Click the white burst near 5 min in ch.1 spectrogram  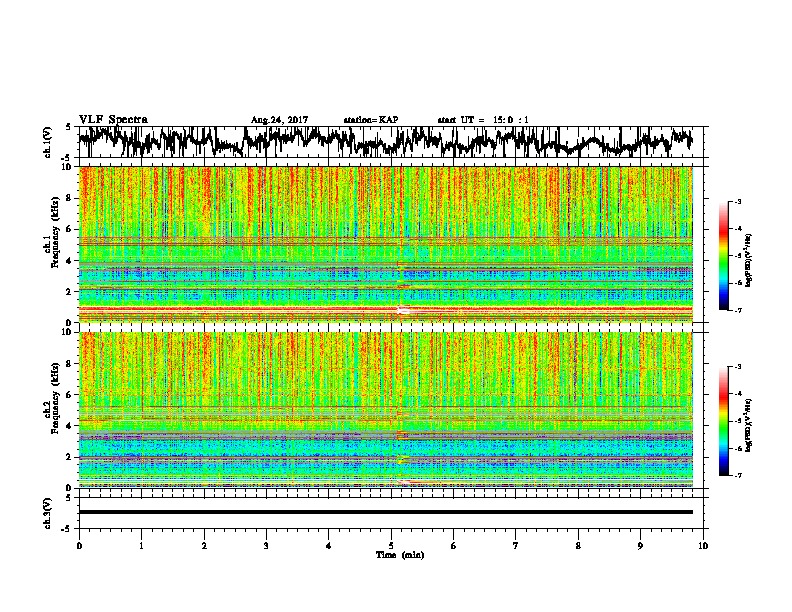(x=403, y=310)
